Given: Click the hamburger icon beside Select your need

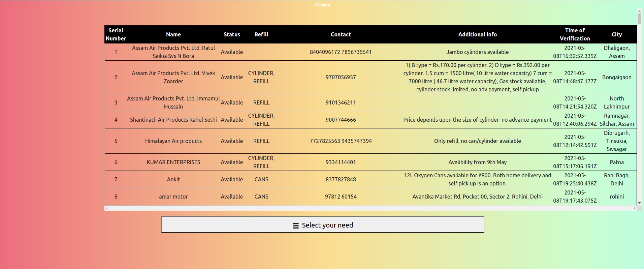Looking at the screenshot, I should [295, 226].
